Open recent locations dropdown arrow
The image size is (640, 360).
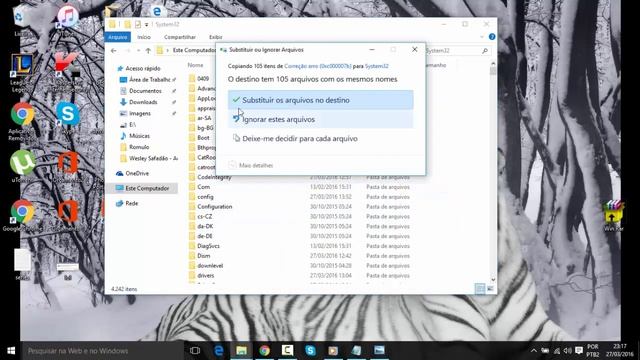click(x=138, y=51)
